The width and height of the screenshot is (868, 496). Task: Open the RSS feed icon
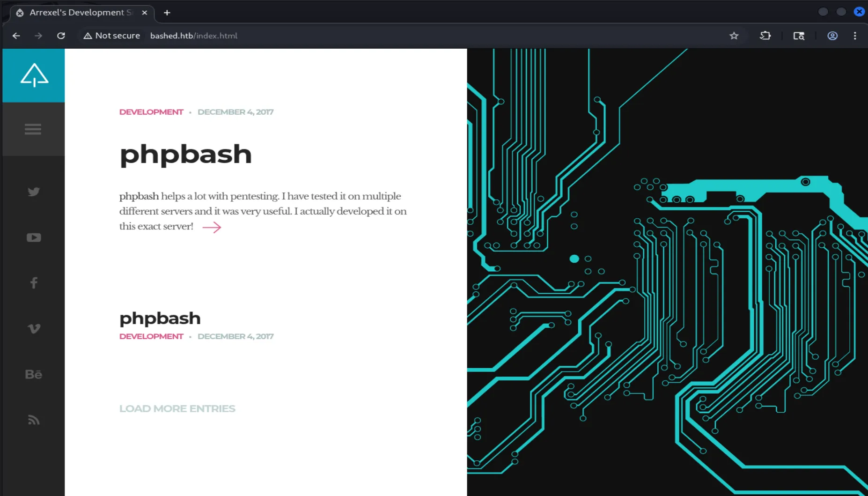tap(34, 420)
